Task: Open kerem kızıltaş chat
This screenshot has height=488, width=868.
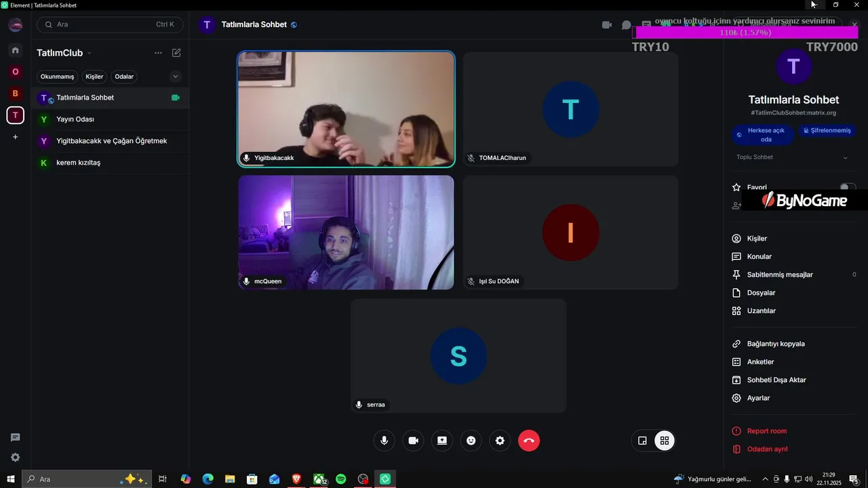Action: pyautogui.click(x=110, y=163)
